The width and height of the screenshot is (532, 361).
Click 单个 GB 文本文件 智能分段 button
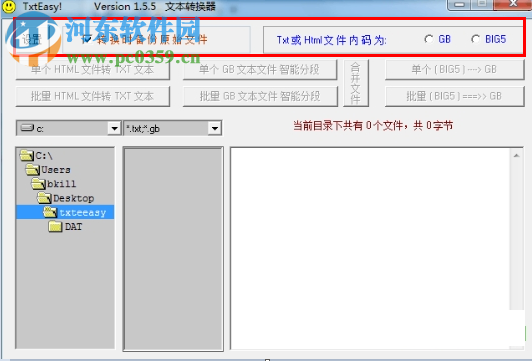tap(260, 70)
